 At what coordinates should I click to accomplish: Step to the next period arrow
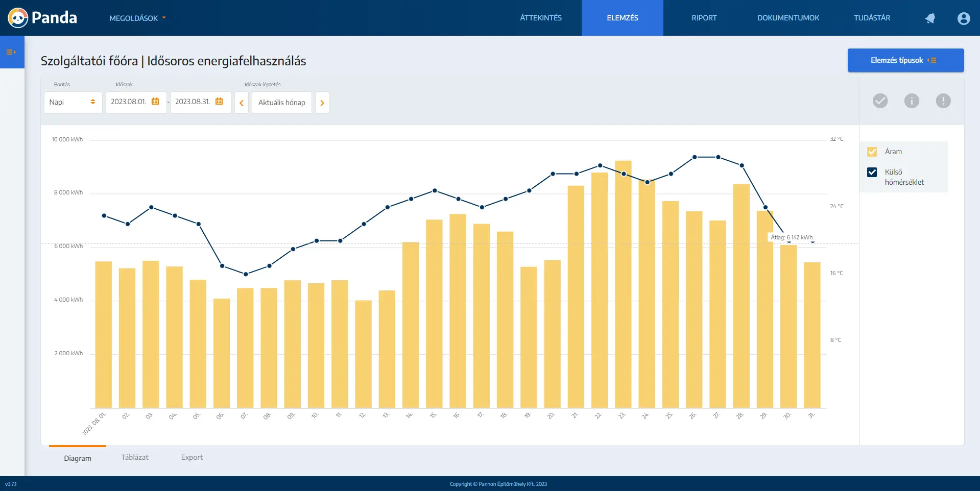322,103
